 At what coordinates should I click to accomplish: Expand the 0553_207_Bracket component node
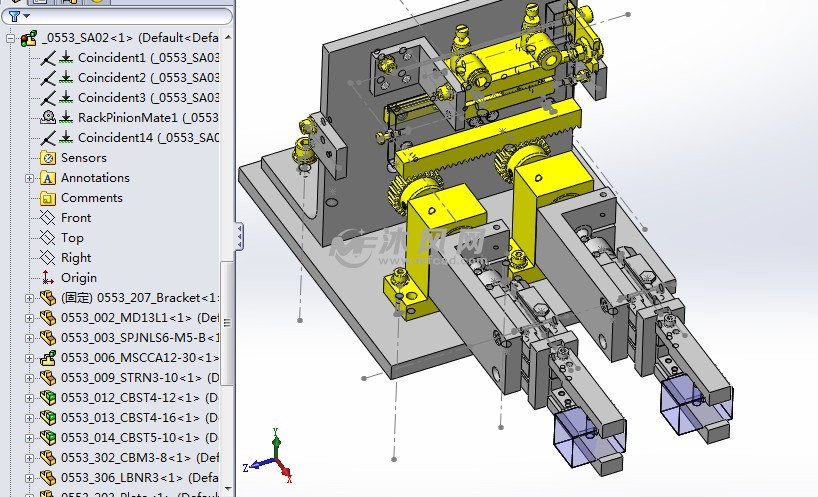click(29, 298)
